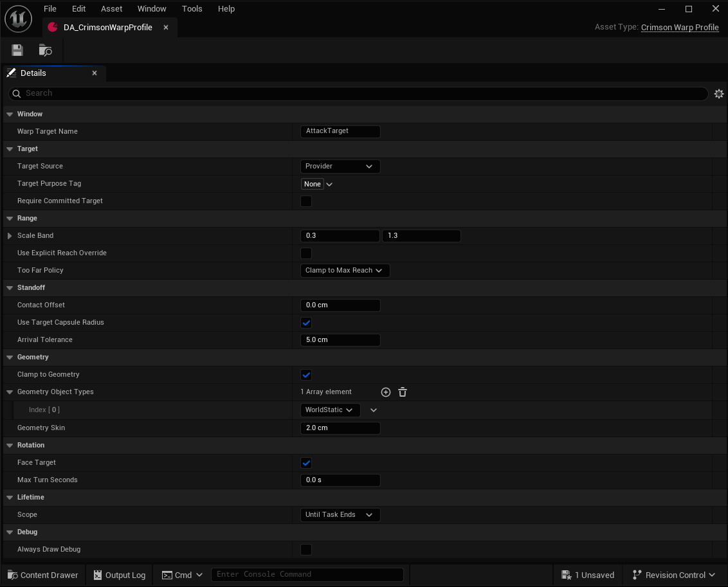Click Scale Band maximum value 1.3
728x587 pixels.
click(x=421, y=236)
